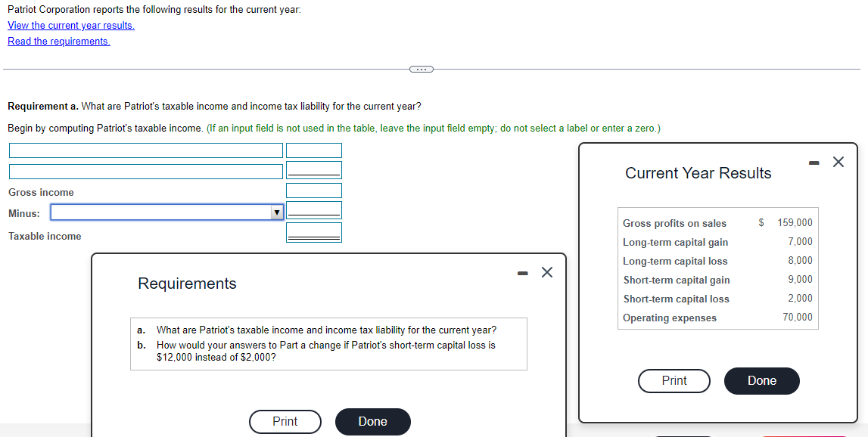The image size is (868, 437).
Task: Click the Current Year Results heading
Action: coord(698,173)
